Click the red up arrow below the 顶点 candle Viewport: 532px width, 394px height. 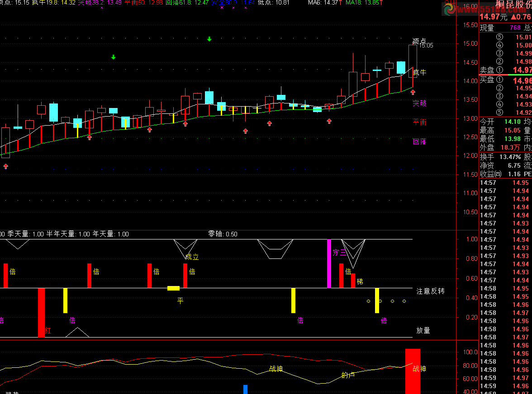pos(413,92)
